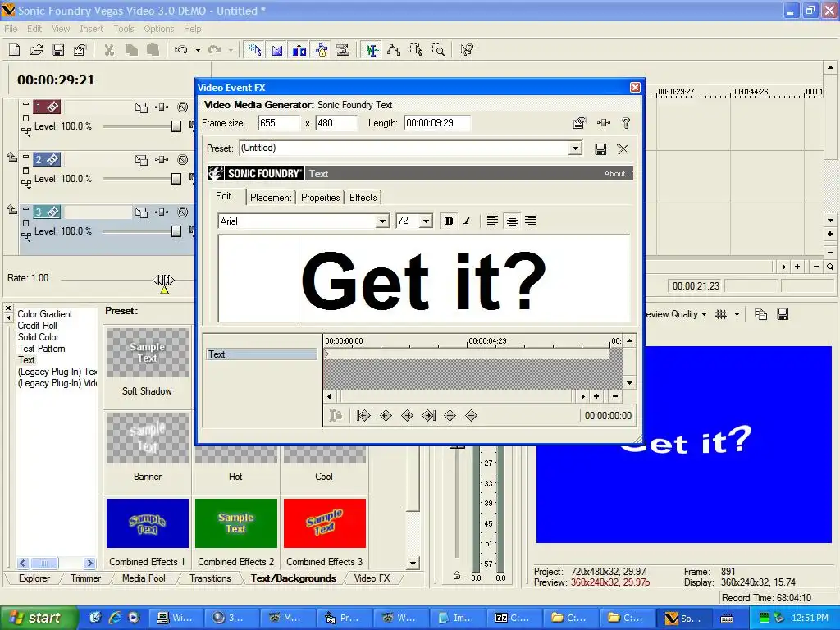Delete keyframe with the minus diamond
Image resolution: width=840 pixels, height=630 pixels.
point(471,416)
